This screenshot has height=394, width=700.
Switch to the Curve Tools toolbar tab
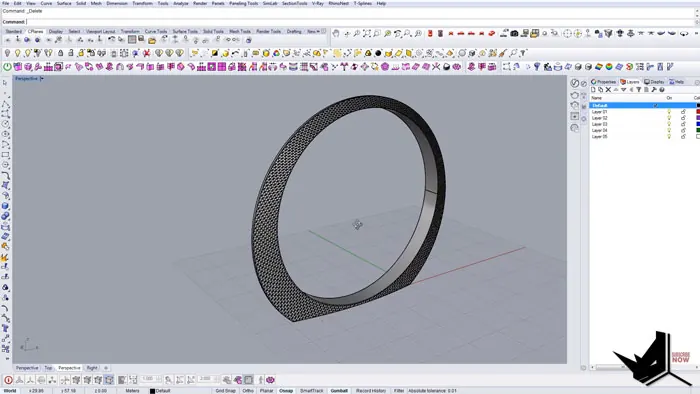click(x=156, y=31)
